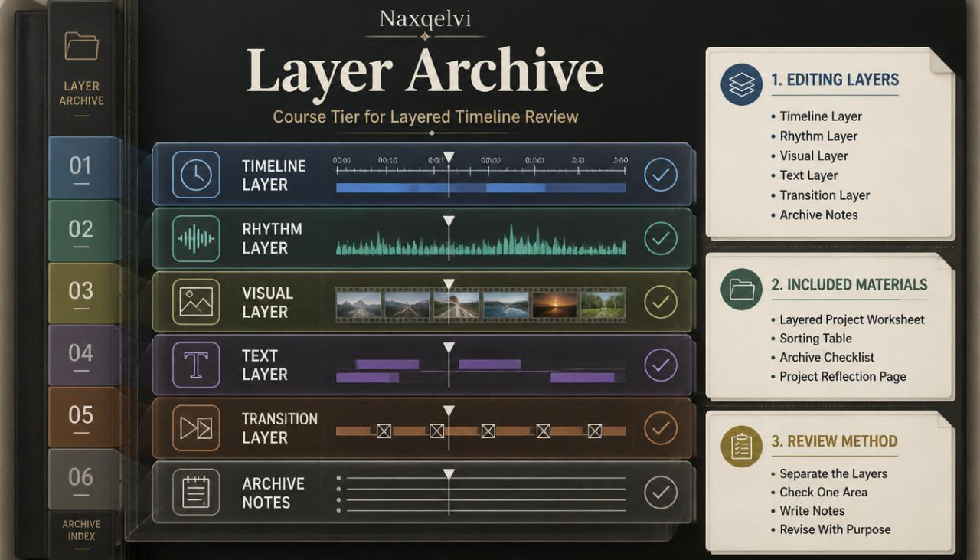Click the upper-left purple Text Layer clip

click(387, 365)
